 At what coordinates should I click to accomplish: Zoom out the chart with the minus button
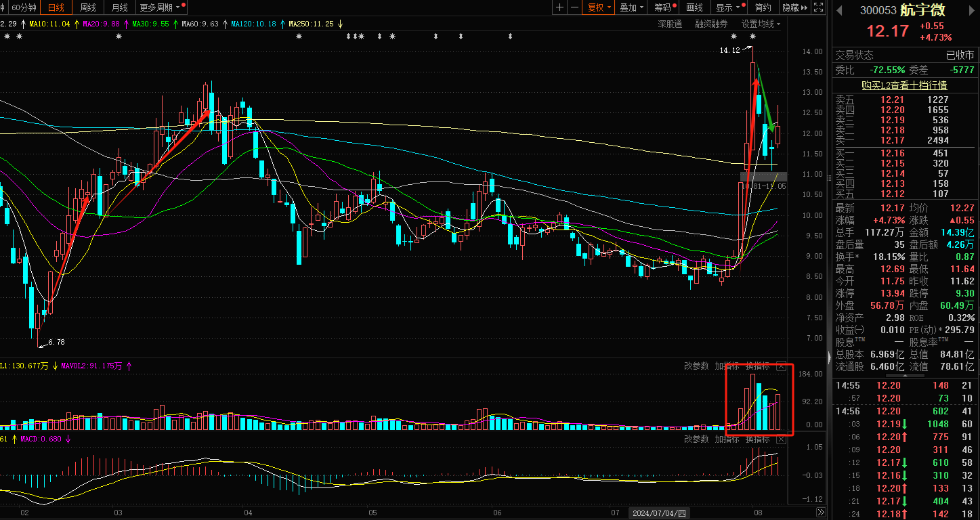point(574,7)
